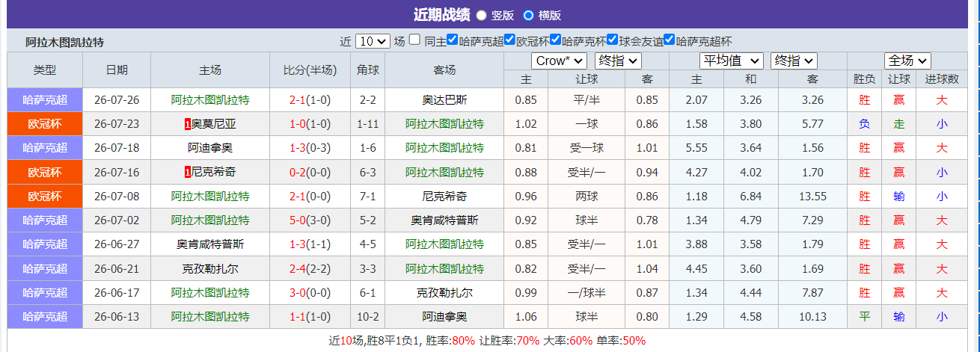The width and height of the screenshot is (980, 352).
Task: Toggle the 同主 checkbox
Action: click(x=414, y=40)
